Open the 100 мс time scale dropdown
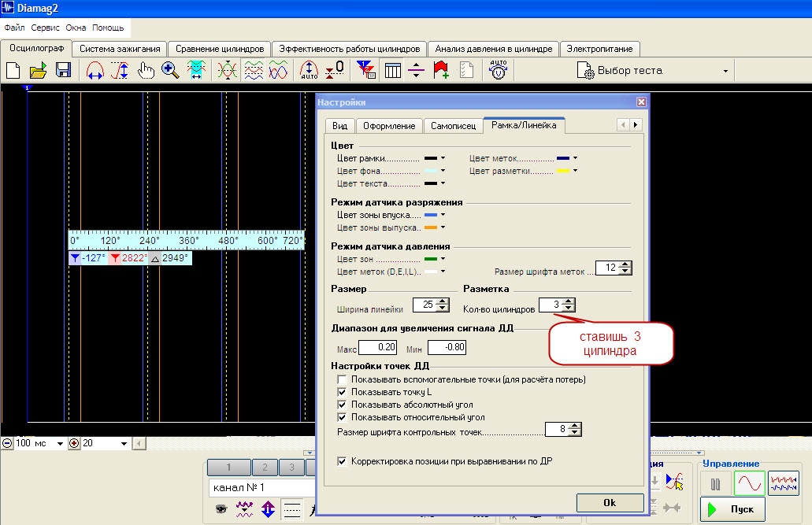812x525 pixels. (x=60, y=443)
